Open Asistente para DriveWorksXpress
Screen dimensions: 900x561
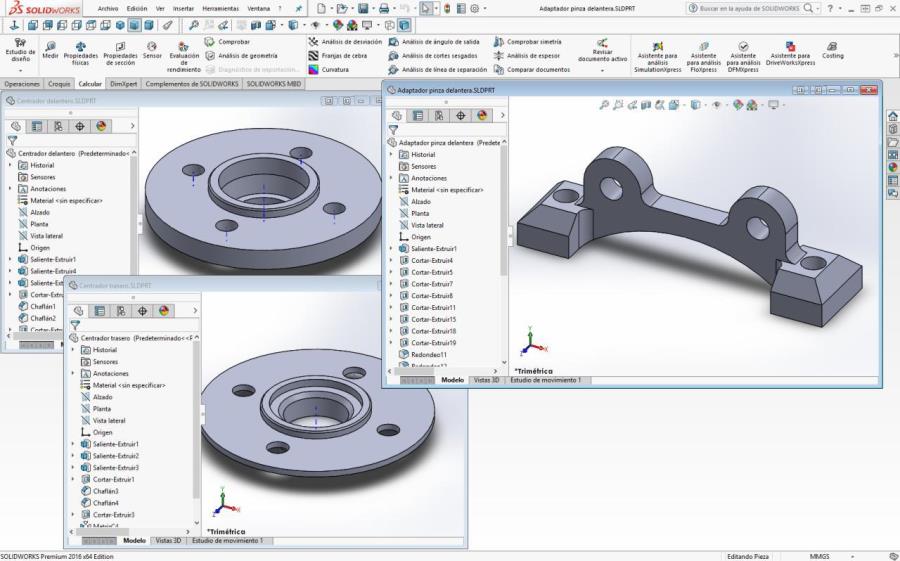(x=790, y=52)
